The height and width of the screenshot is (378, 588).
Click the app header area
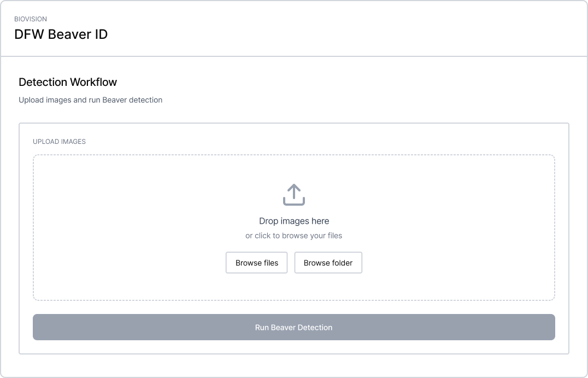[x=294, y=27]
